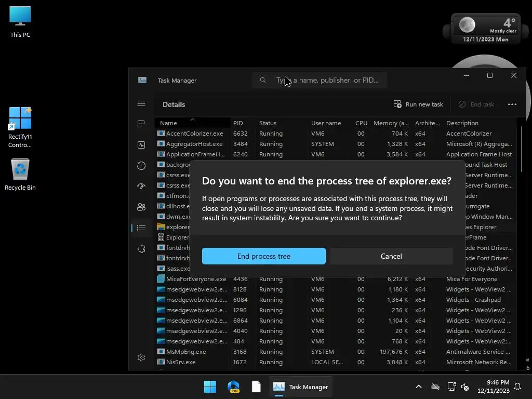Image resolution: width=532 pixels, height=399 pixels.
Task: Select the This PC desktop icon
Action: [20, 22]
